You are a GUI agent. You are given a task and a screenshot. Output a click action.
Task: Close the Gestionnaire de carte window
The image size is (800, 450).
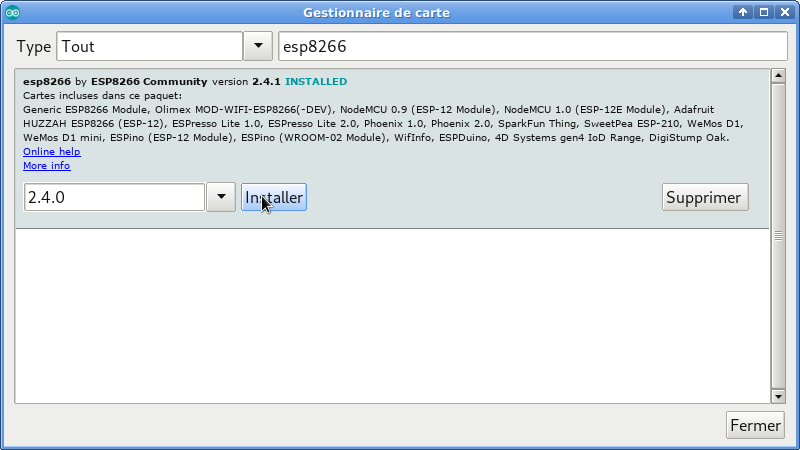785,12
